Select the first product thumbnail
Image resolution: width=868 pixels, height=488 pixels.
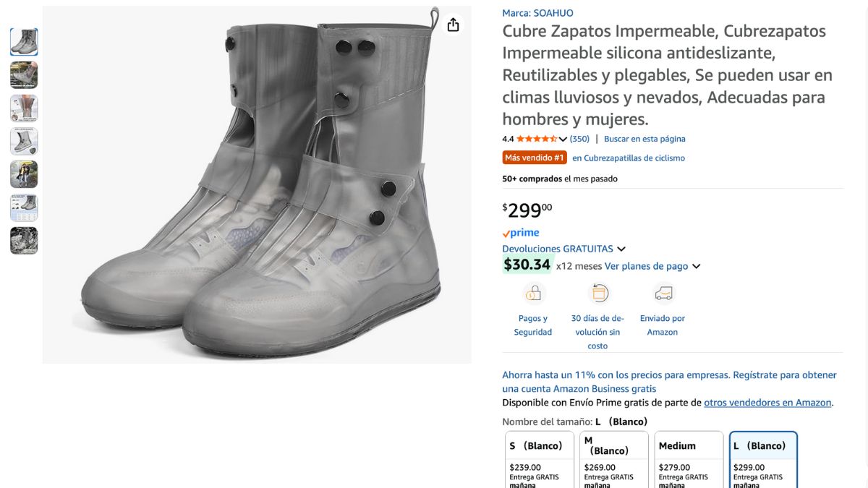point(24,42)
